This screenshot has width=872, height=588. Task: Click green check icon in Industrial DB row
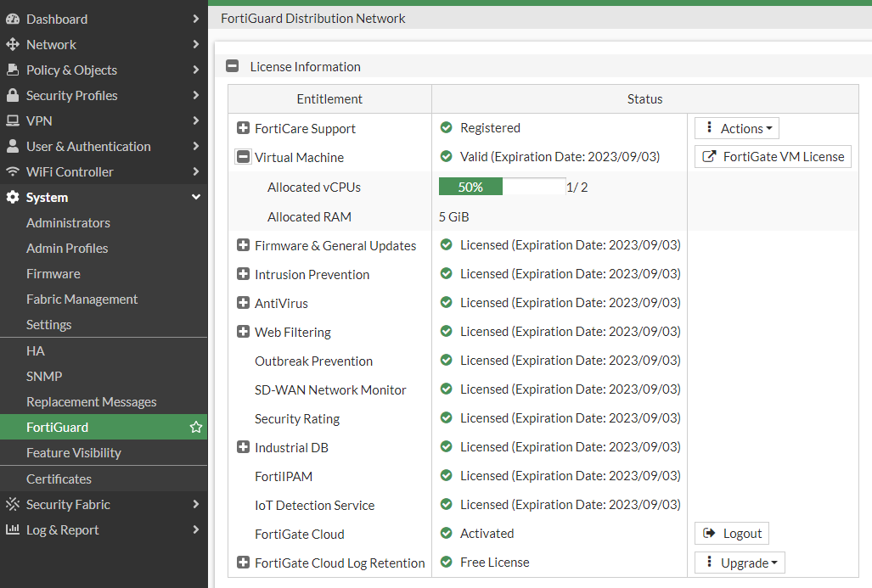(446, 446)
